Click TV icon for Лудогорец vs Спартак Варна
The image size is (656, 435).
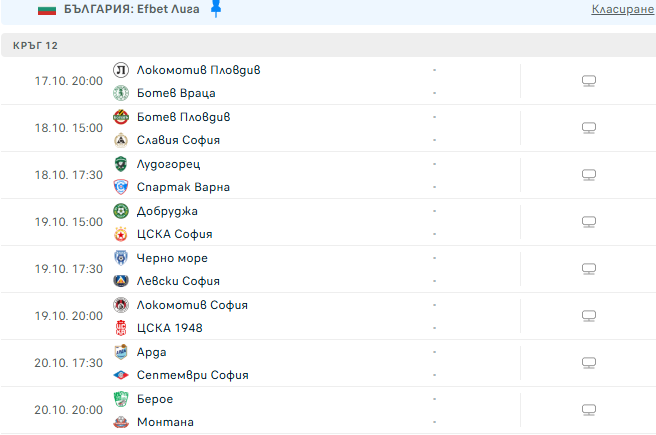(589, 175)
